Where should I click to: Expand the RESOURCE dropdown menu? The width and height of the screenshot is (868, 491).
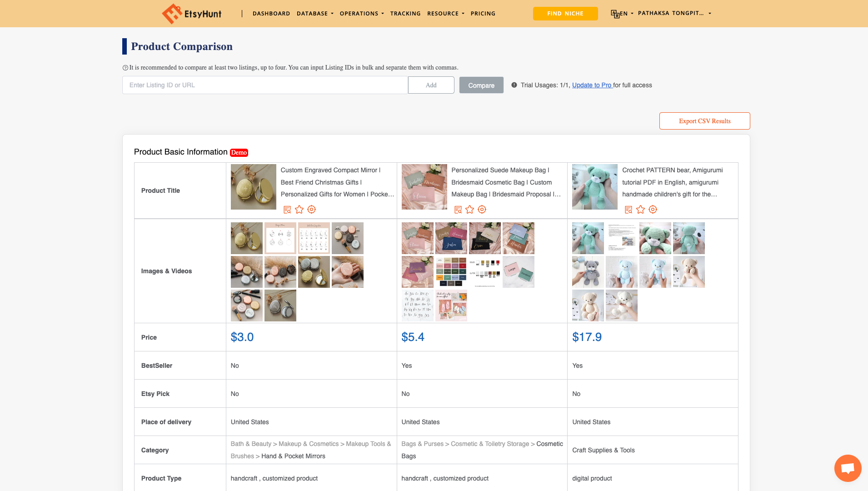point(445,14)
